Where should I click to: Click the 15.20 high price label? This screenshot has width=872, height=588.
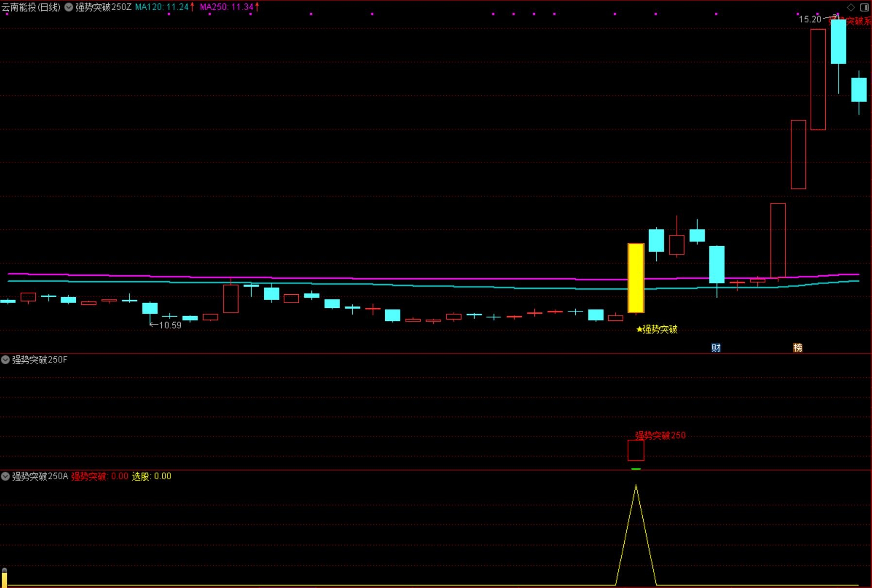[810, 19]
